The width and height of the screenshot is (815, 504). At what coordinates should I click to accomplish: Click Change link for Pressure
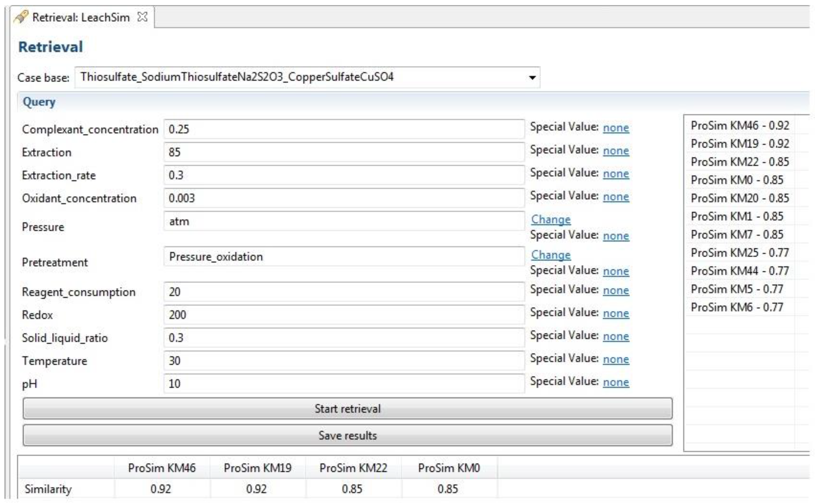(x=551, y=219)
